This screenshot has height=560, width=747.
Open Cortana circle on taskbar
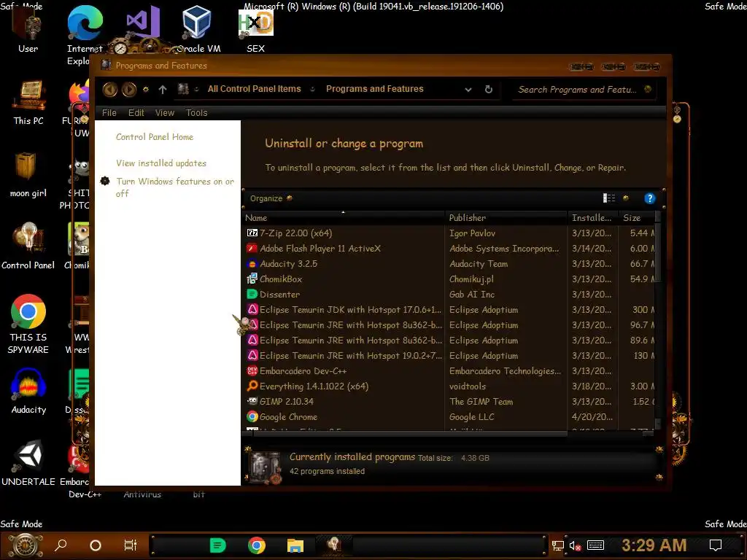pyautogui.click(x=96, y=545)
